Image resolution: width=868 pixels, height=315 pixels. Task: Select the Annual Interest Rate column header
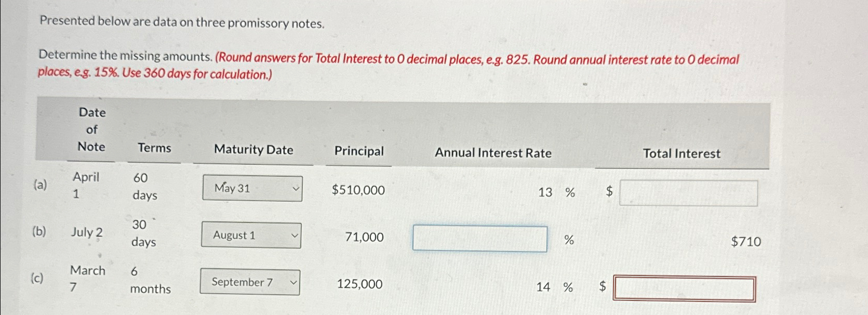point(493,153)
